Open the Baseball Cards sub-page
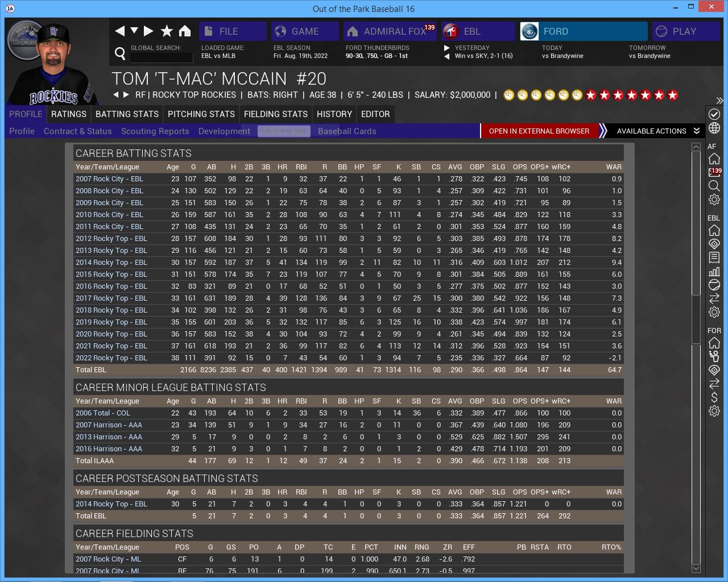The height and width of the screenshot is (582, 728). (347, 131)
